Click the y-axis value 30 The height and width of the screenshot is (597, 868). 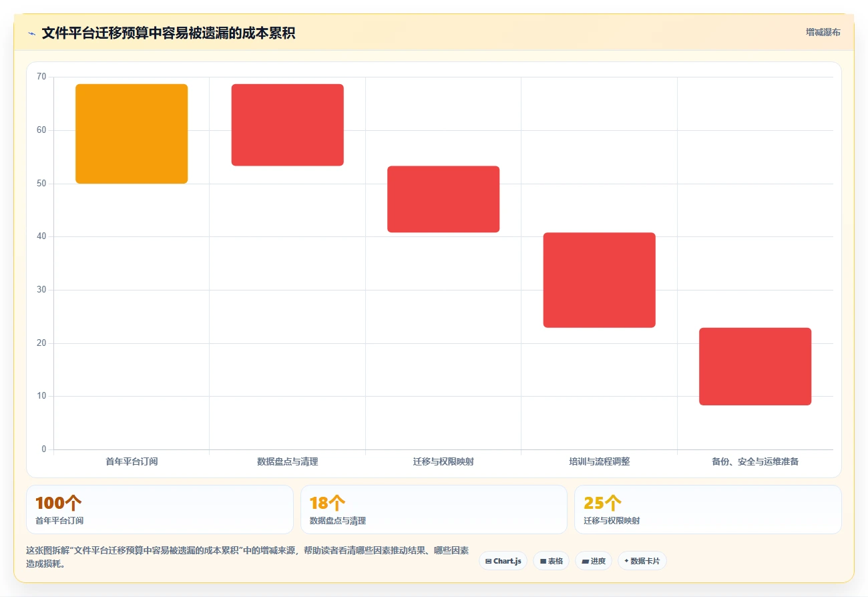(41, 290)
